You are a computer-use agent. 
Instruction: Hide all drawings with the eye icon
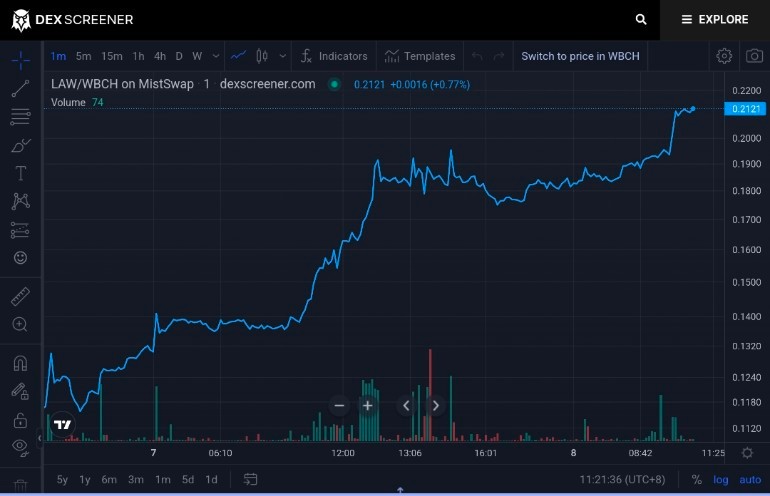coord(20,447)
